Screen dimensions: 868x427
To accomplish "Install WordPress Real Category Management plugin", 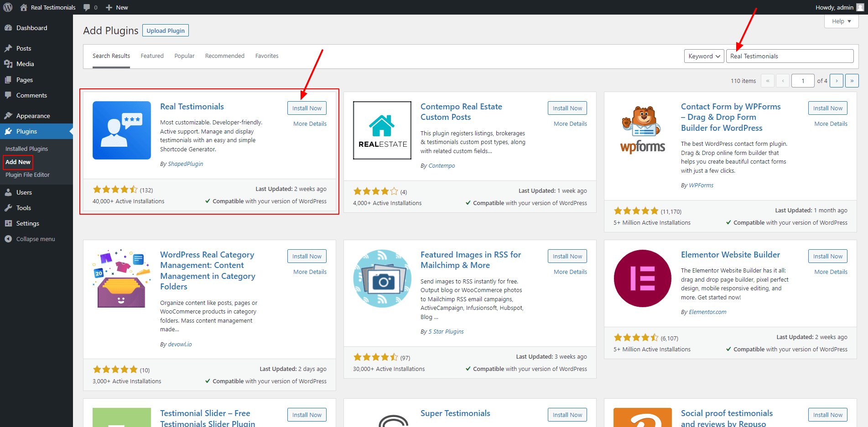I will [307, 256].
